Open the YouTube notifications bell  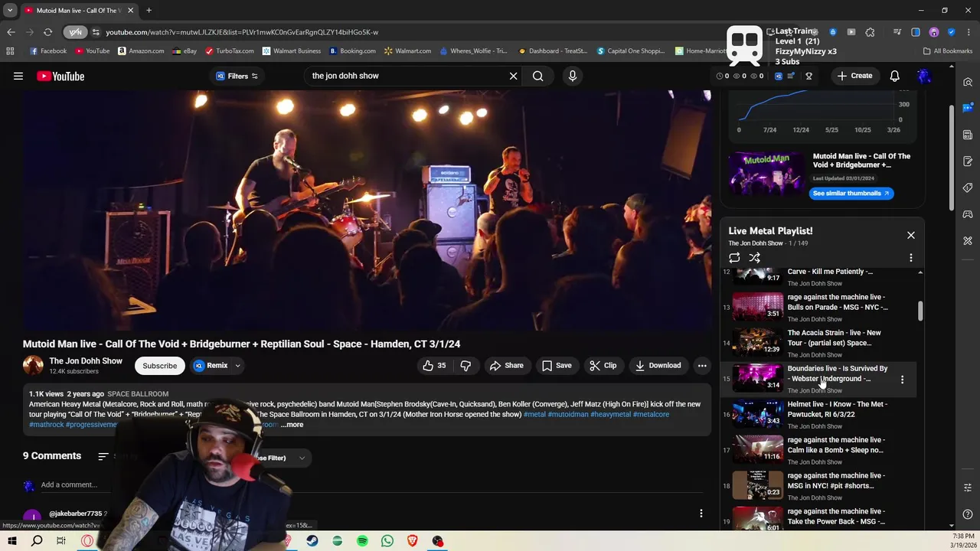pyautogui.click(x=894, y=76)
